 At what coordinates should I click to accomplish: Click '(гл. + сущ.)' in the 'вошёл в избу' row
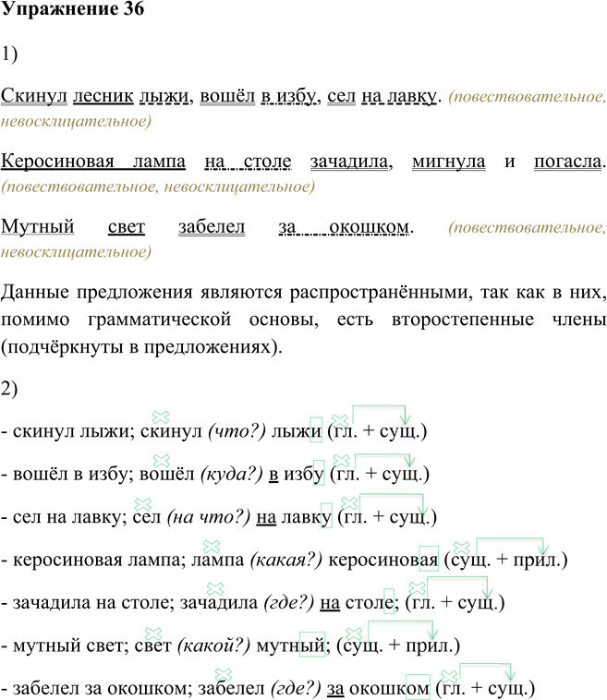pos(380,474)
